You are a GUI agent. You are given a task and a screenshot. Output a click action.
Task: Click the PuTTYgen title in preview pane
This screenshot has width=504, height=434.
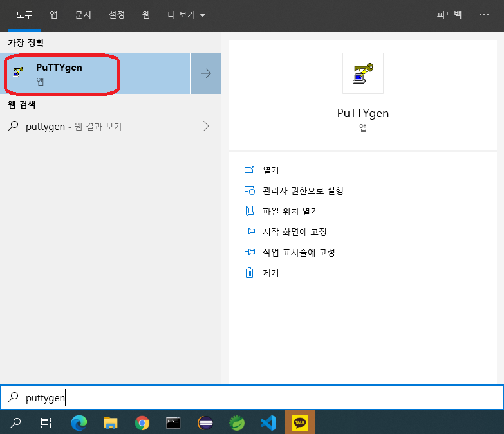(x=363, y=113)
